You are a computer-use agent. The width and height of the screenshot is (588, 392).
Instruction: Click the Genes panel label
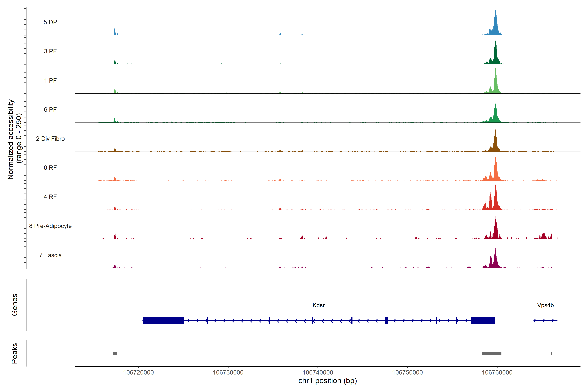15,305
